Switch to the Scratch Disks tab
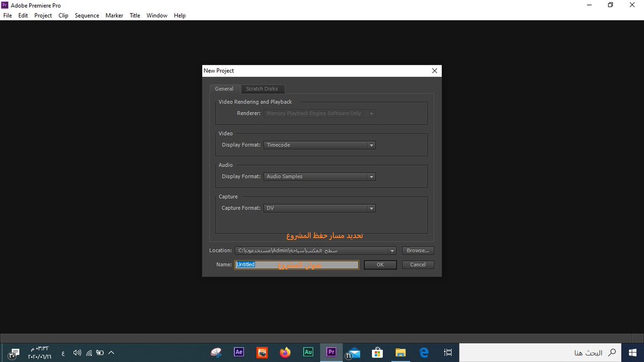644x362 pixels. click(x=262, y=89)
